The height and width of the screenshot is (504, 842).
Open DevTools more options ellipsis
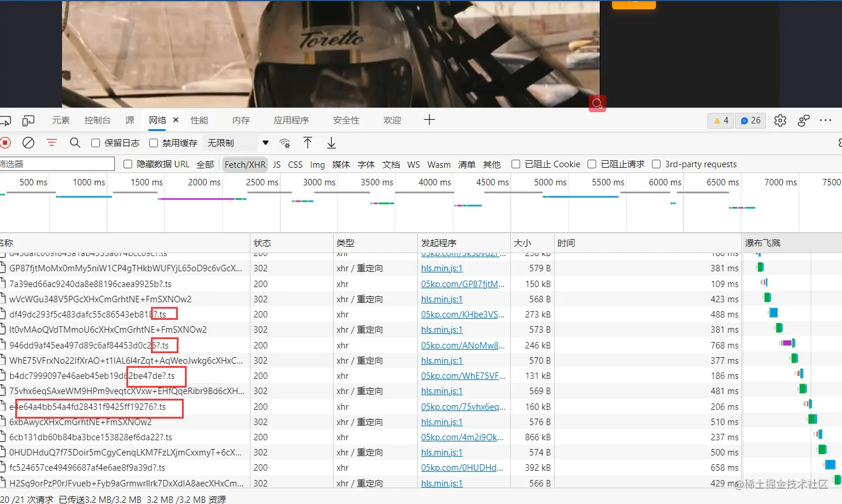point(826,120)
